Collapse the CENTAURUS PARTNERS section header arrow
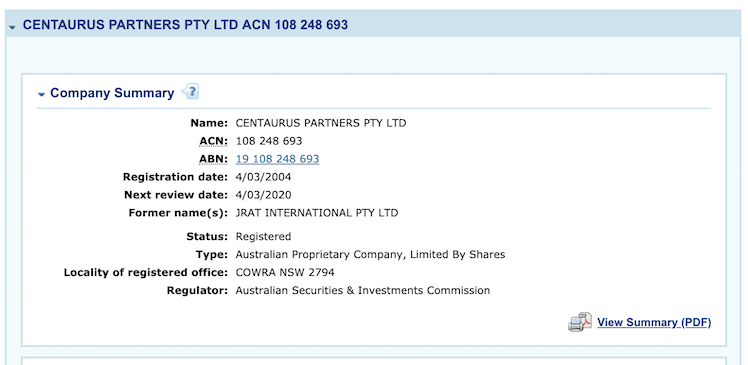Viewport: 748px width, 365px height. 12,28
